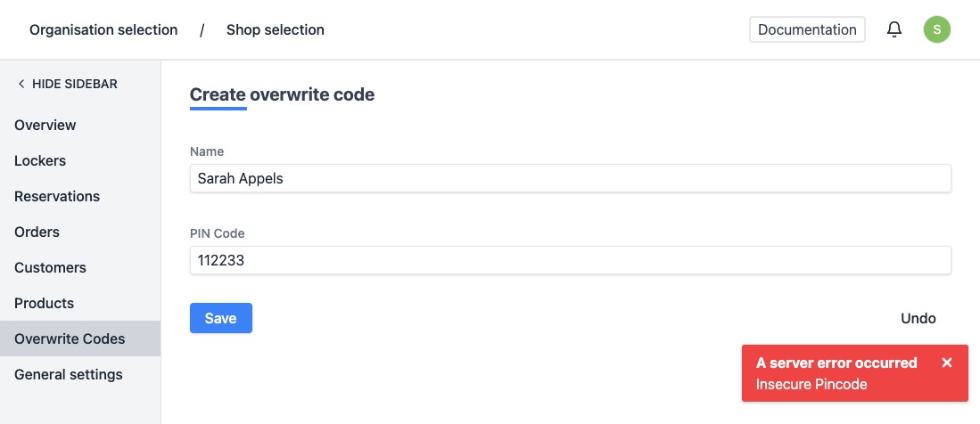Open Lockers in the sidebar
The height and width of the screenshot is (424, 980).
(40, 160)
